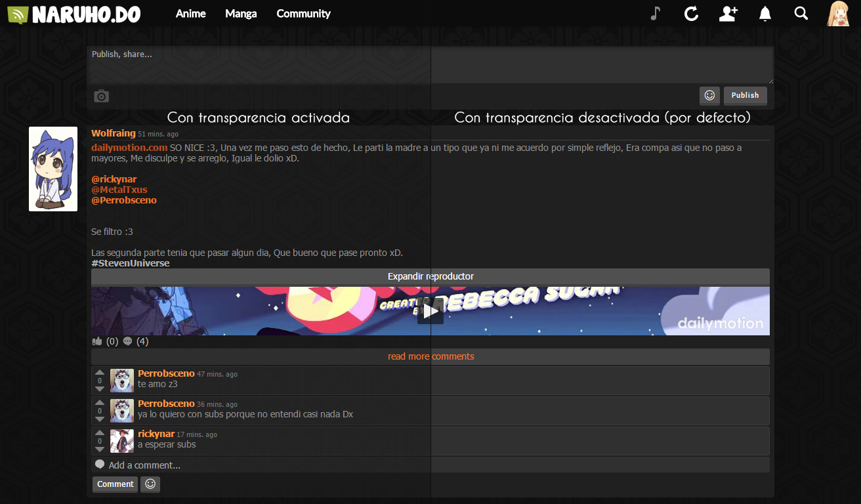The height and width of the screenshot is (504, 861).
Task: Click the "51 mins. ago" post timestamp
Action: point(158,135)
